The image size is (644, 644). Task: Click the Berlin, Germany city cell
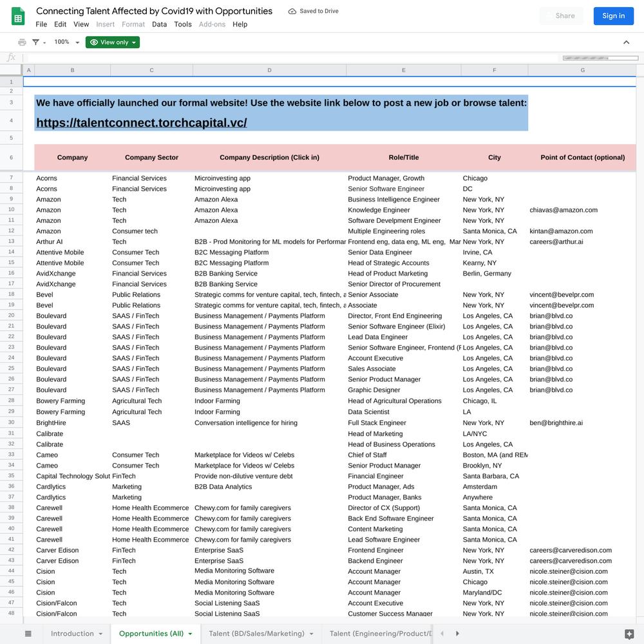(495, 274)
